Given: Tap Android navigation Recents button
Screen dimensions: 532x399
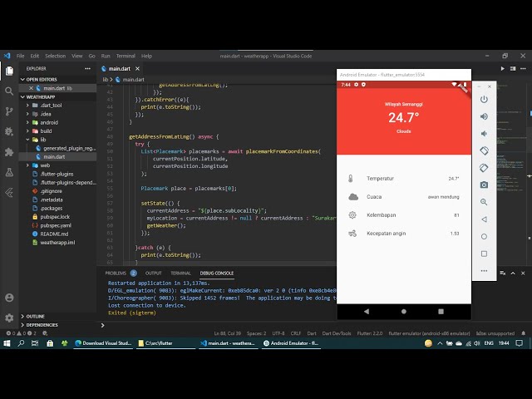Looking at the screenshot, I should click(x=441, y=312).
